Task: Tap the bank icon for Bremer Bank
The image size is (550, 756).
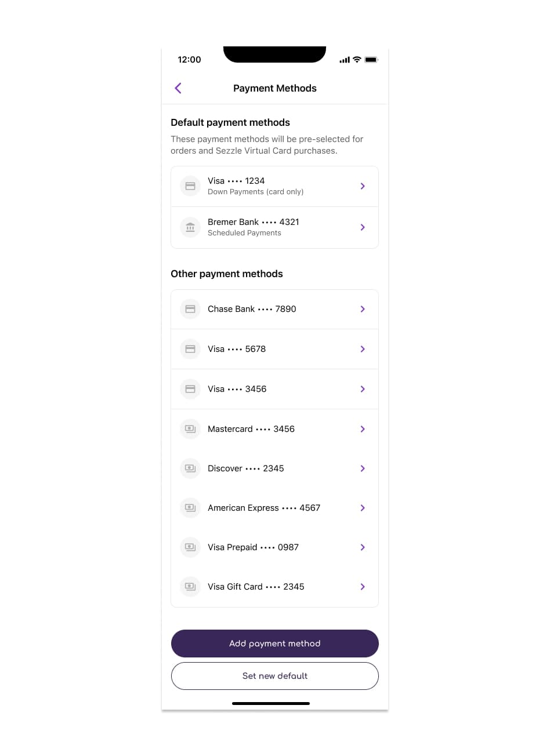Action: tap(190, 227)
